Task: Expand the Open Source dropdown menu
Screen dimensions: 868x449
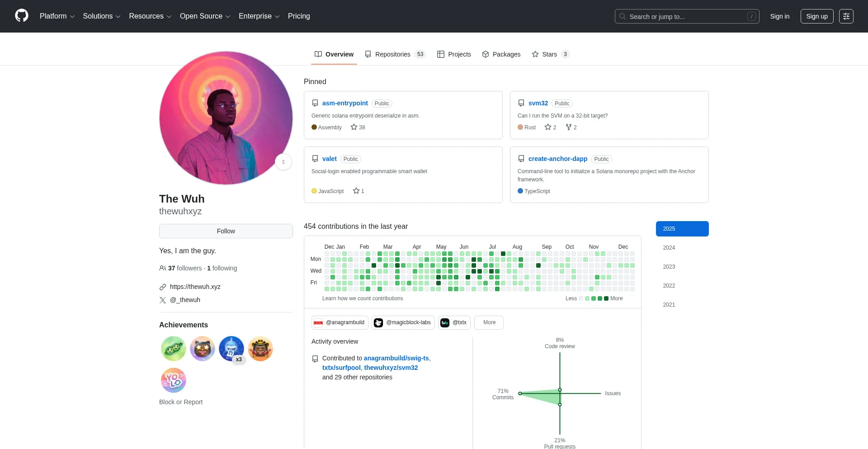Action: 205,16
